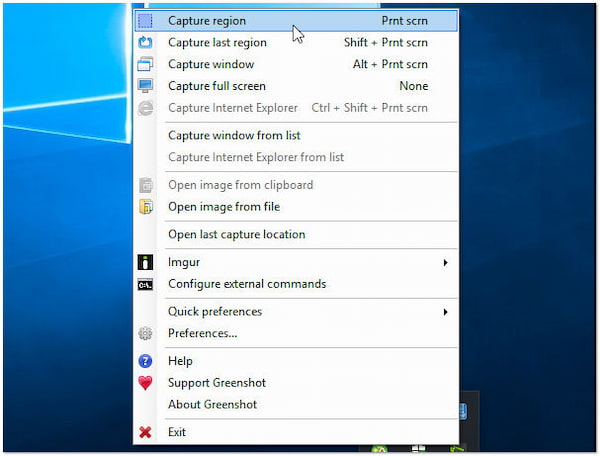
Task: Open Quick preferences entry
Action: pos(296,312)
